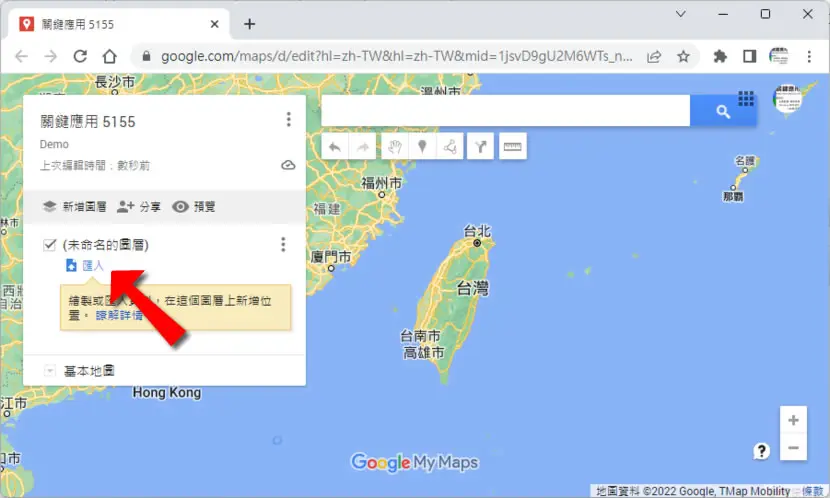Open the unnamed layer options menu

point(283,245)
